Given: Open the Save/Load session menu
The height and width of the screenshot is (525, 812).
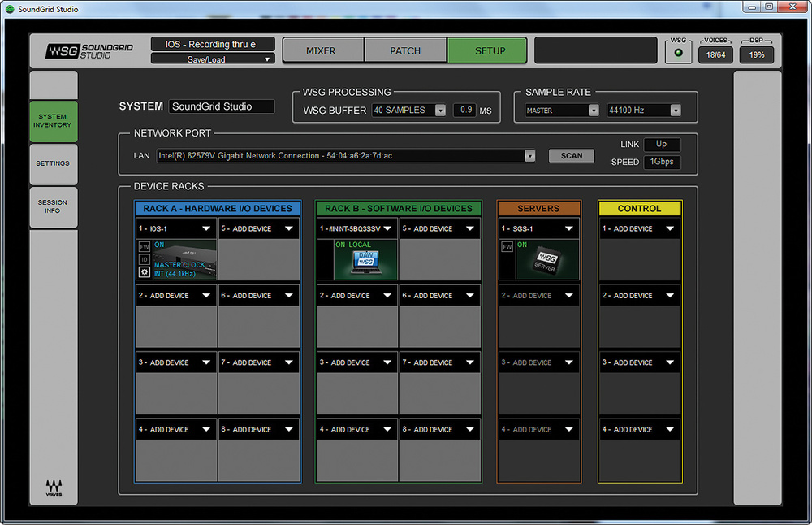Looking at the screenshot, I should click(x=212, y=59).
